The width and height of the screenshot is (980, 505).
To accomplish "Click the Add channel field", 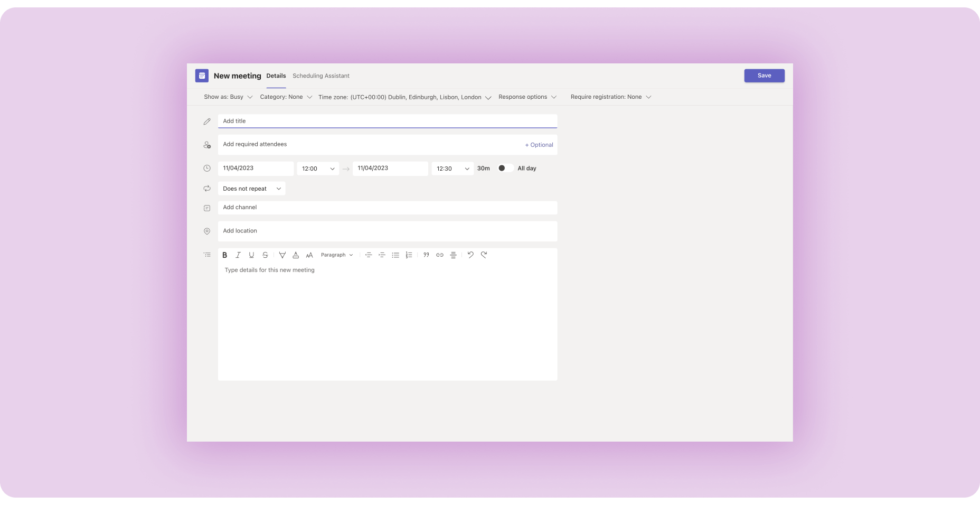I will point(388,208).
